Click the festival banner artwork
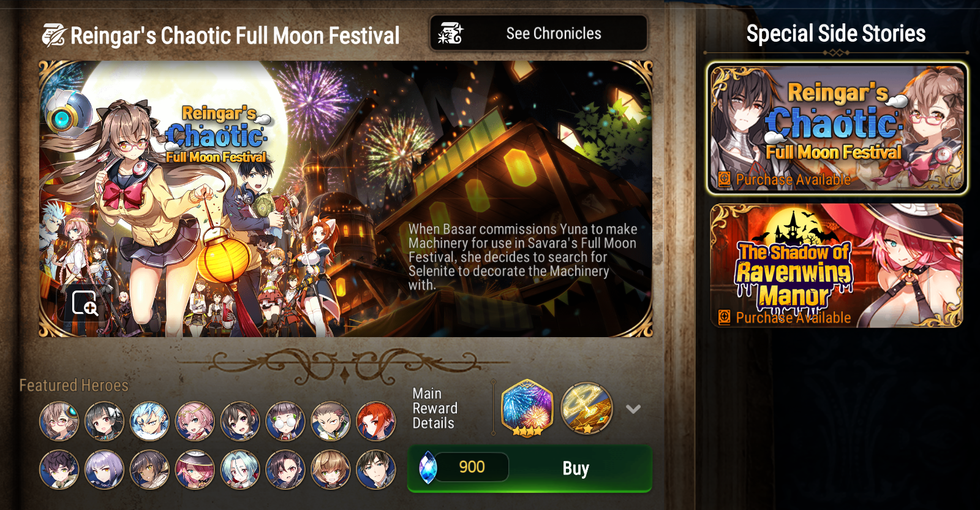The image size is (980, 510). click(345, 199)
